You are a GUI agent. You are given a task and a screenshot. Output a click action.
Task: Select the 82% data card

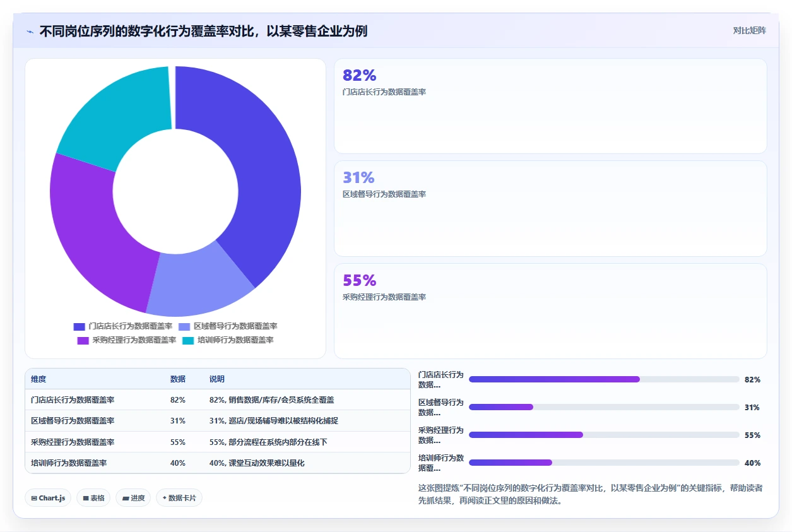[x=550, y=106]
